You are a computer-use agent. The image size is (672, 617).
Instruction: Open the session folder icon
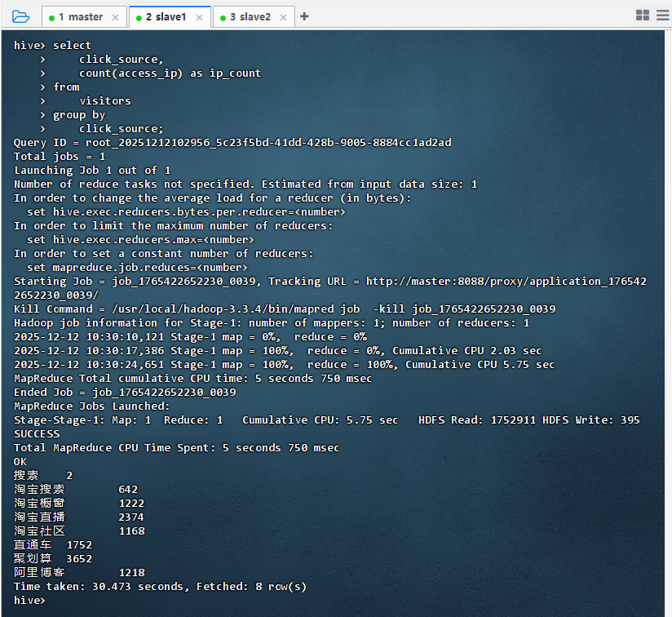(x=20, y=16)
